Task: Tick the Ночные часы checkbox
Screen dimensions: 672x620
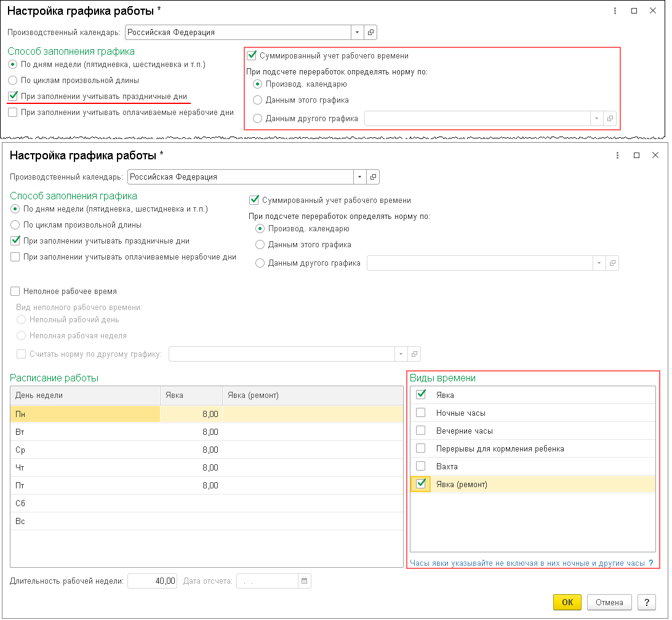Action: [421, 413]
